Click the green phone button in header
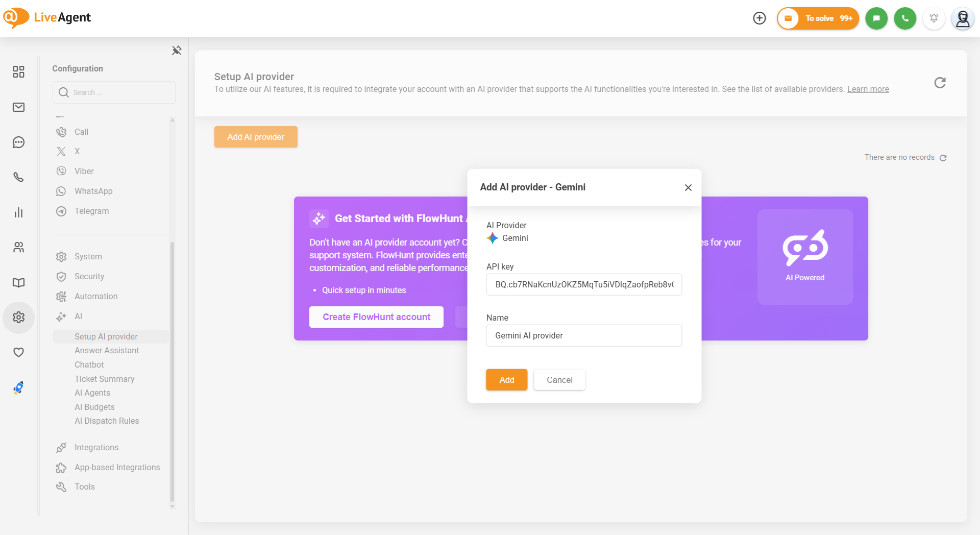Viewport: 980px width, 535px height. pos(905,18)
